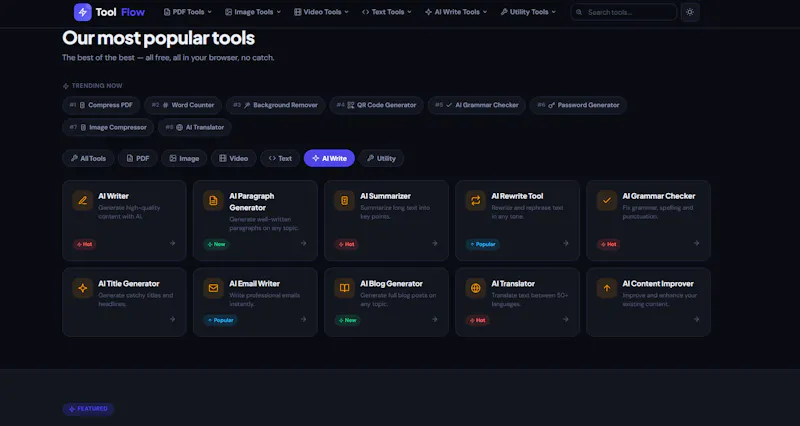Select the Image filter tab
This screenshot has height=426, width=800.
[184, 158]
